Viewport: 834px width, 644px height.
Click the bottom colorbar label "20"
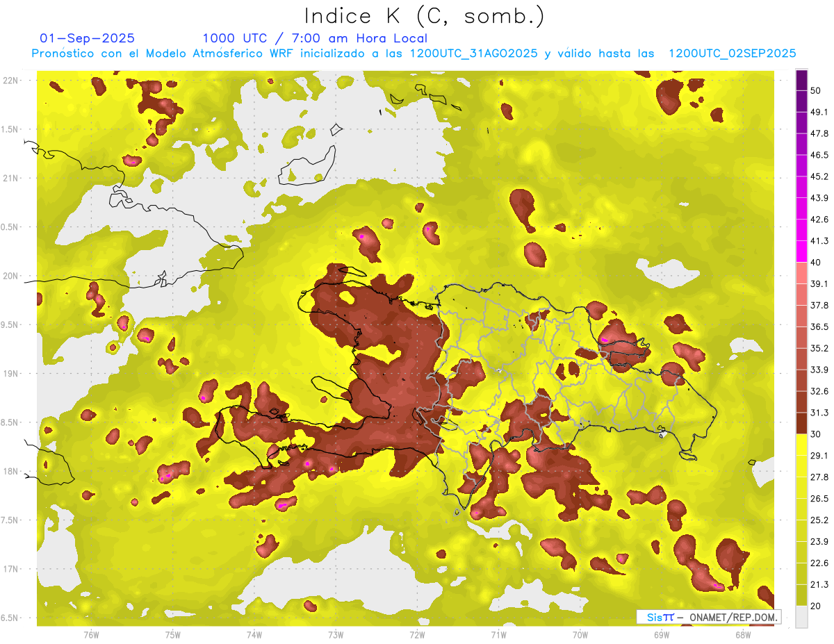click(817, 606)
